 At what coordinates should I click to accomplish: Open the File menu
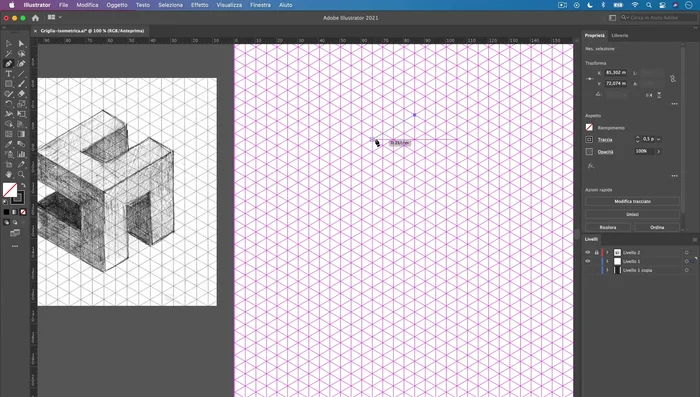point(63,5)
